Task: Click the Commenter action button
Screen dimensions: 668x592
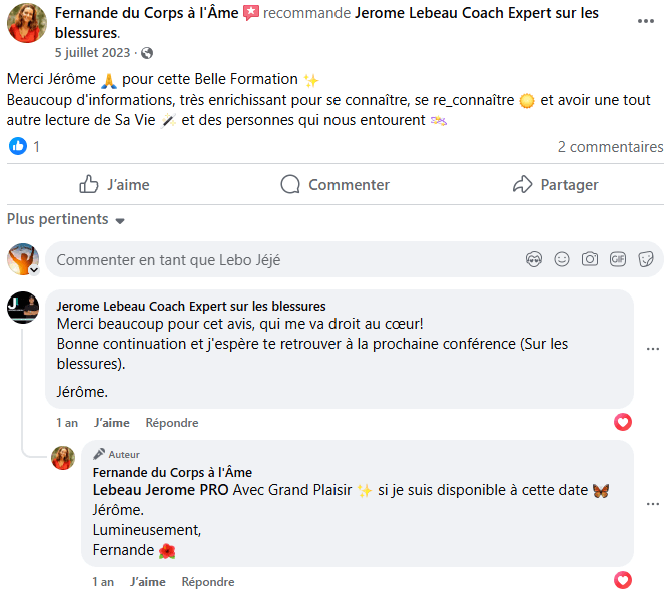Action: coord(335,184)
